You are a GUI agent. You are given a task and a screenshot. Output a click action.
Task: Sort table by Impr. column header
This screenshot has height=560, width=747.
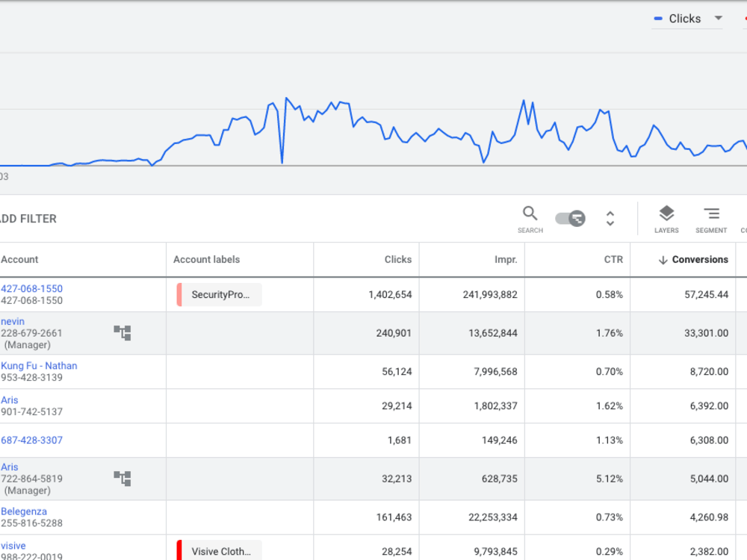click(506, 260)
